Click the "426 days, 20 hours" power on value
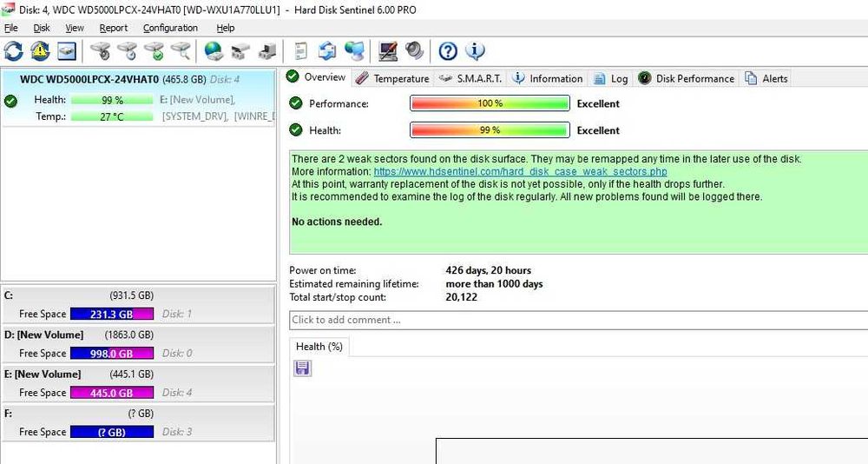The image size is (868, 464). click(488, 270)
